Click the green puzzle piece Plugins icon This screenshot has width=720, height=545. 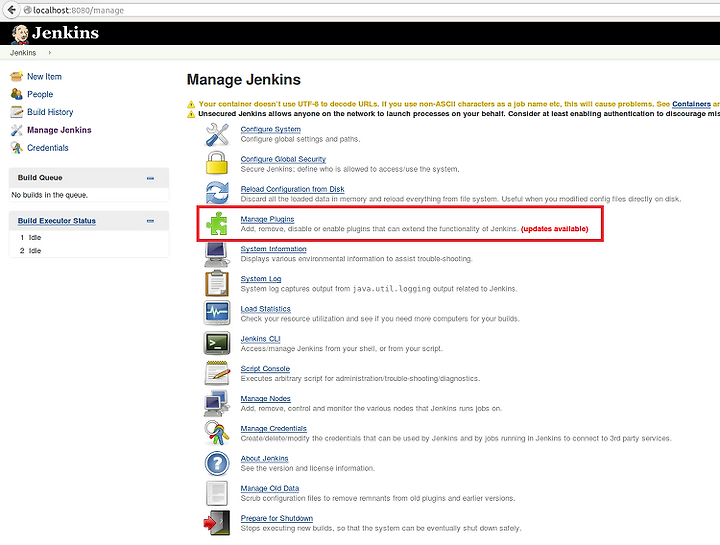[217, 224]
